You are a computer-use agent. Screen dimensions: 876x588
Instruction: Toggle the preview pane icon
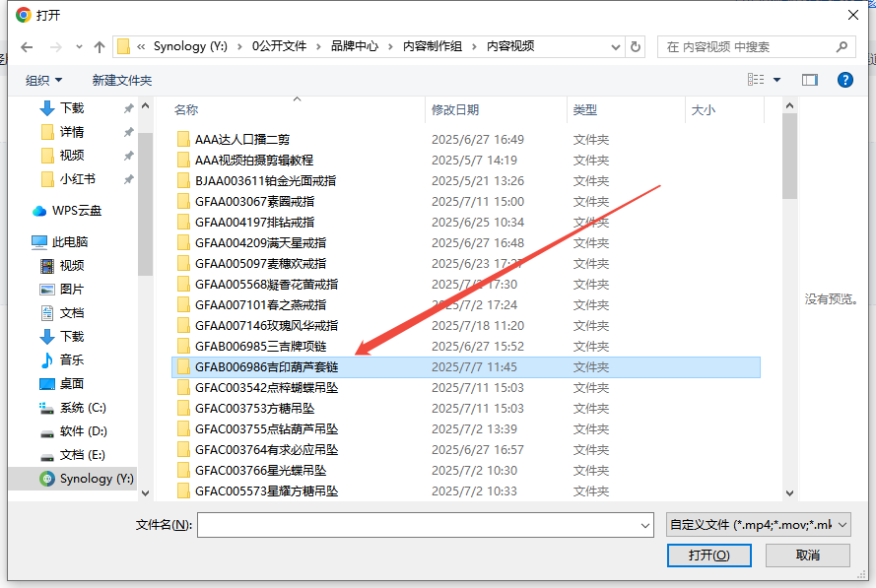click(810, 80)
